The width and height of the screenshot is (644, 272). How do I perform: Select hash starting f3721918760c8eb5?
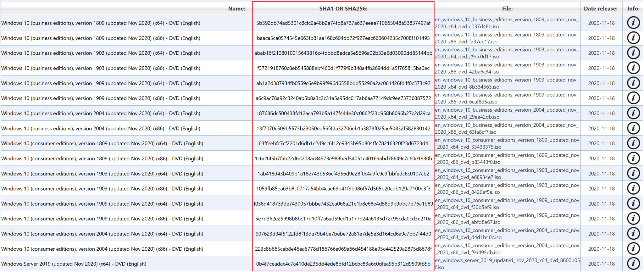(343, 68)
